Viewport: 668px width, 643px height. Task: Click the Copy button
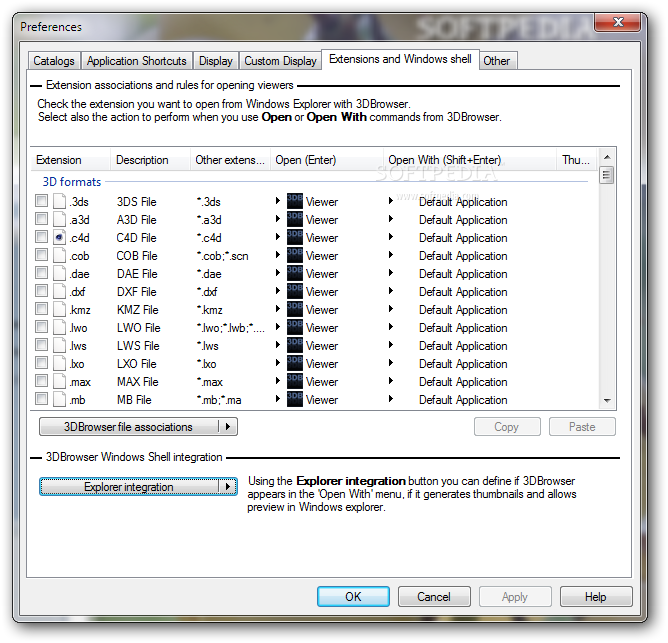click(507, 427)
